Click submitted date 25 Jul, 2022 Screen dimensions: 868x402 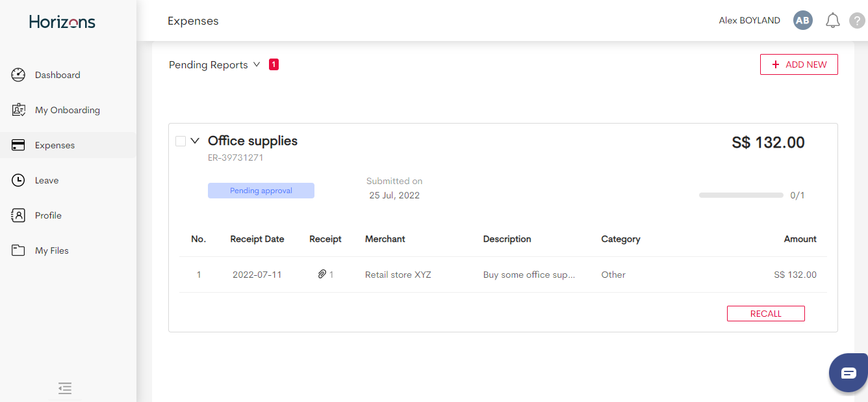pos(394,195)
